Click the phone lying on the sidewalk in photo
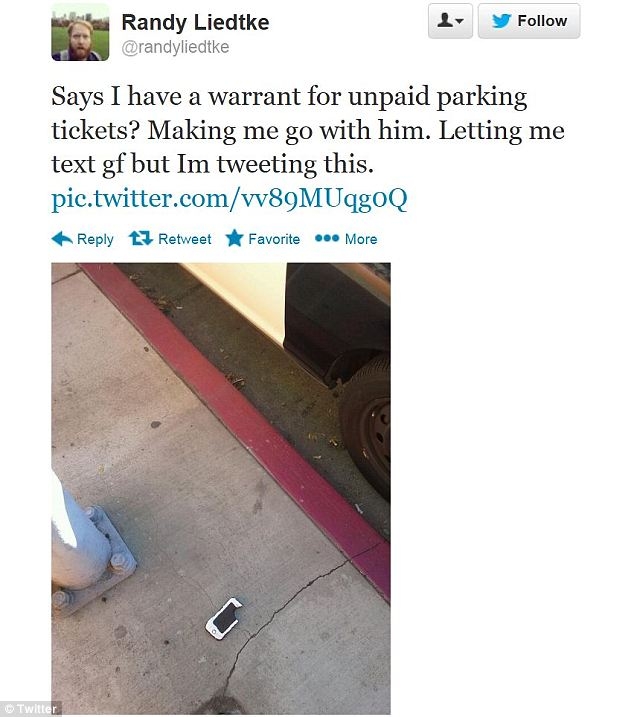The height and width of the screenshot is (717, 634). coord(224,619)
